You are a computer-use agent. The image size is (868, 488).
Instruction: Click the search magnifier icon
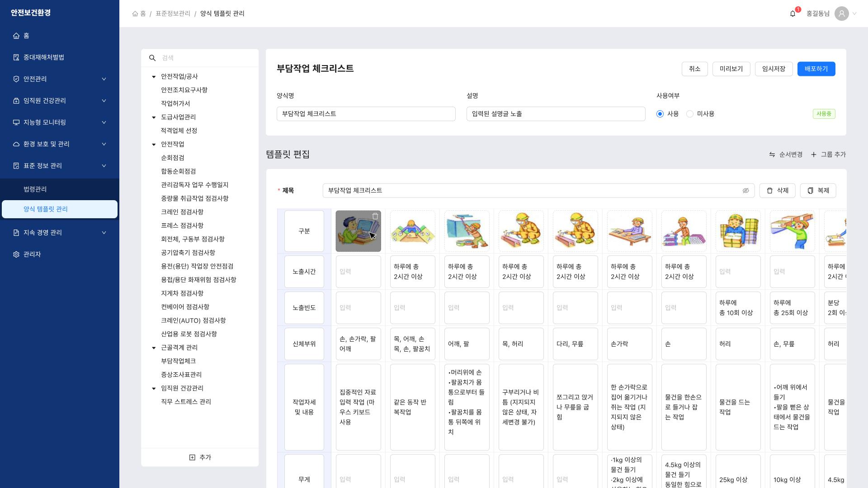click(x=152, y=58)
